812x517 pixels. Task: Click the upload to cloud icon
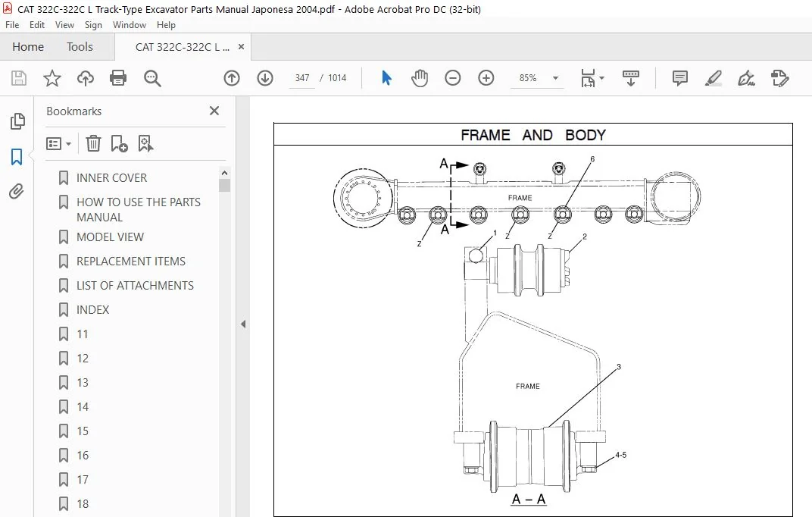point(86,78)
